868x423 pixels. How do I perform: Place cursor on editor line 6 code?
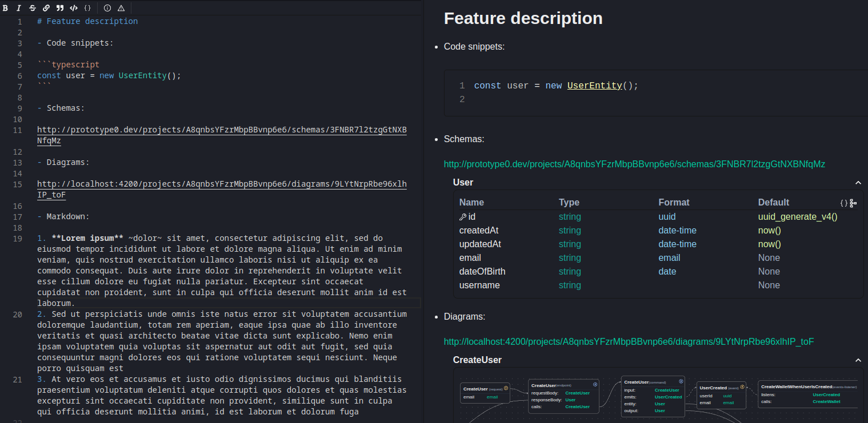pos(109,75)
